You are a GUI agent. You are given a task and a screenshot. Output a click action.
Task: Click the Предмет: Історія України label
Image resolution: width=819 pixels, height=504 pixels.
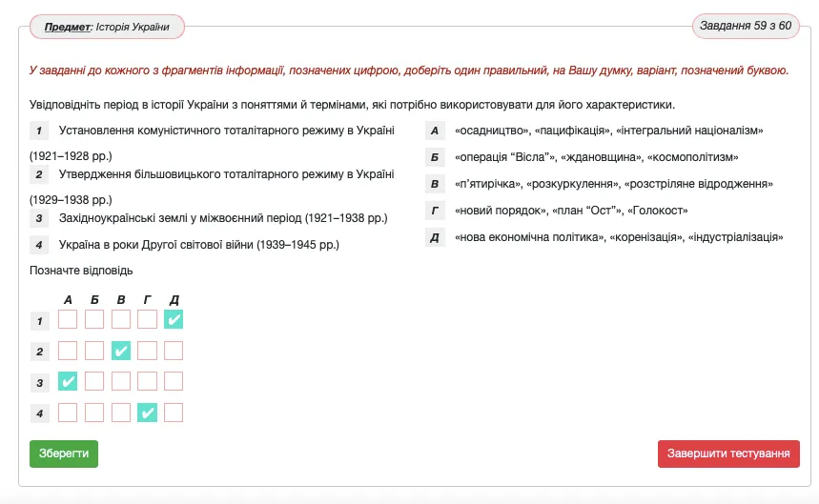point(107,27)
